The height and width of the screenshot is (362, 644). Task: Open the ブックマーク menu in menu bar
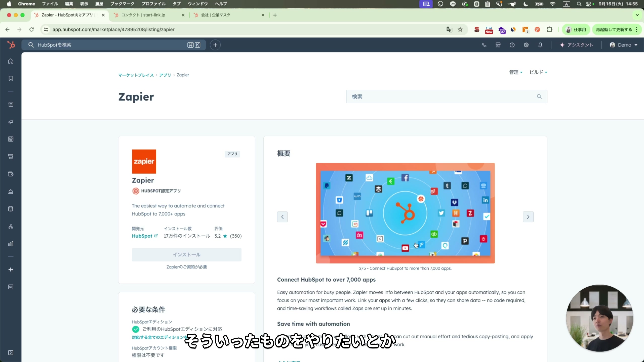[122, 4]
